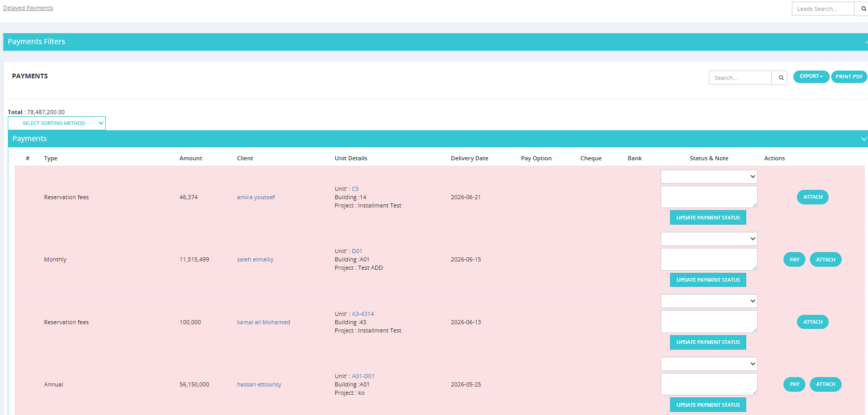Collapse the Payments table chevron

[x=863, y=139]
